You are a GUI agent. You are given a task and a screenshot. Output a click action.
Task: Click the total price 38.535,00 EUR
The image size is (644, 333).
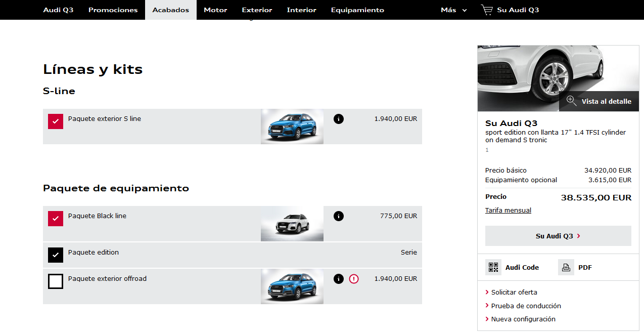click(x=596, y=197)
